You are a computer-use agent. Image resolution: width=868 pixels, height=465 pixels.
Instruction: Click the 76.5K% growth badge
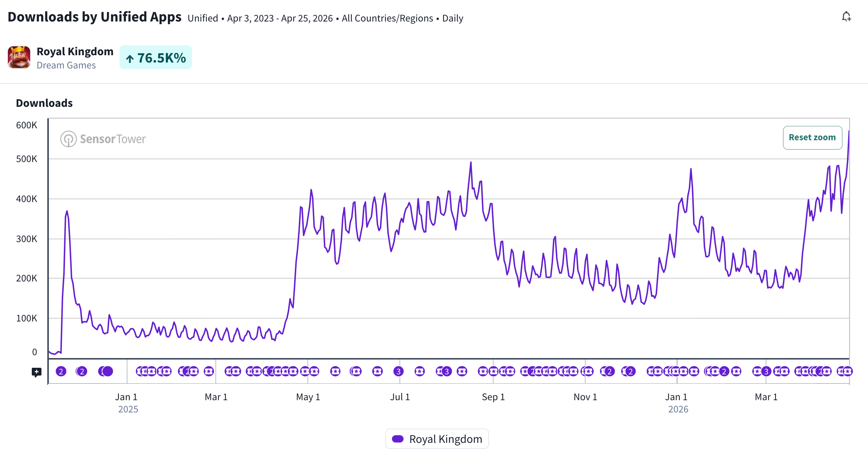point(156,58)
